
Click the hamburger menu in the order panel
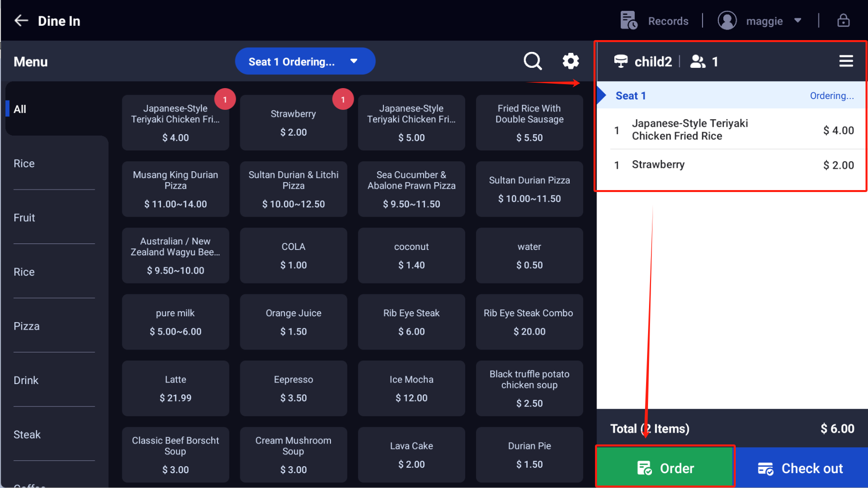[x=846, y=61]
